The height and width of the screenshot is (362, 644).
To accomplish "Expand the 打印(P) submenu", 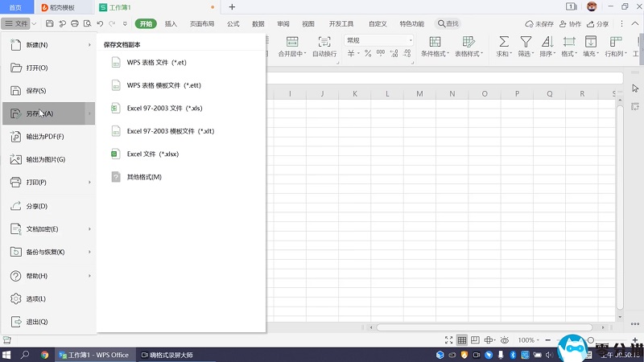I will click(x=48, y=183).
